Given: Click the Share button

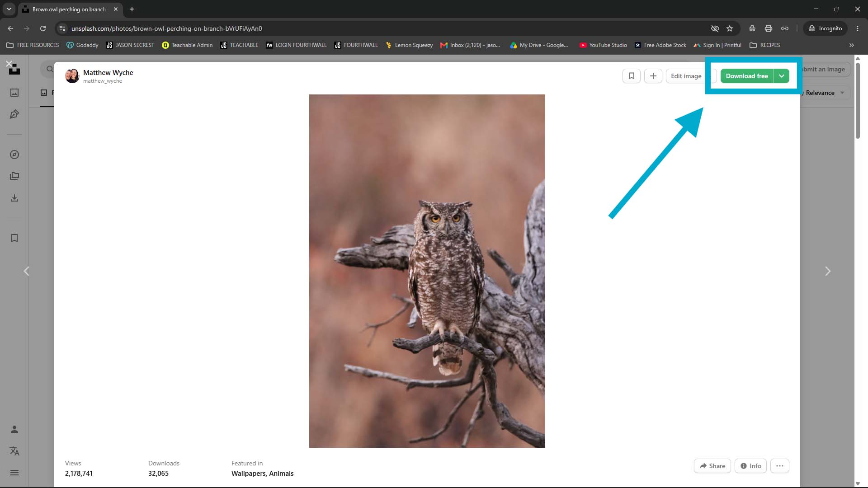Looking at the screenshot, I should [x=712, y=466].
